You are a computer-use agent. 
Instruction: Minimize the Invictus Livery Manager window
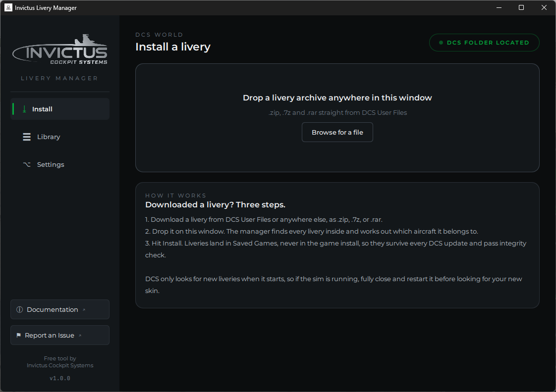click(x=499, y=7)
